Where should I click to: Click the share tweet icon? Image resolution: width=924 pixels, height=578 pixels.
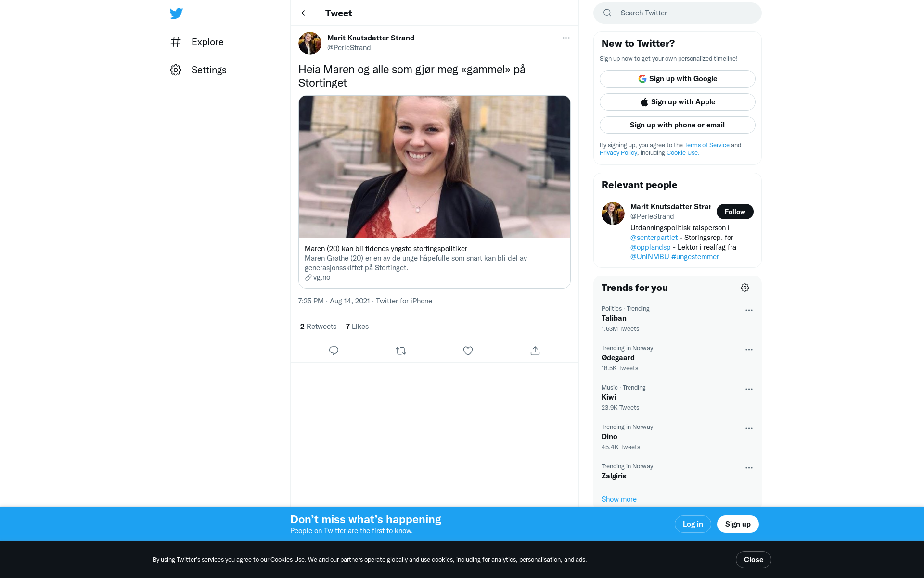coord(535,351)
